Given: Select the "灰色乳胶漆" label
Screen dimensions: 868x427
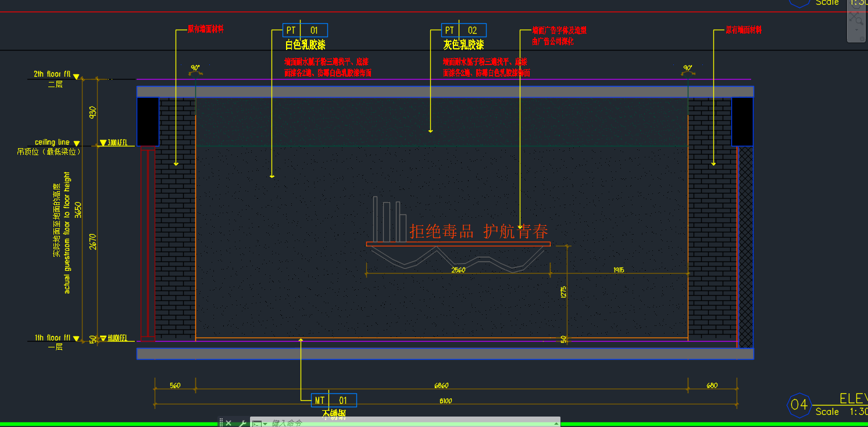Looking at the screenshot, I should (463, 45).
